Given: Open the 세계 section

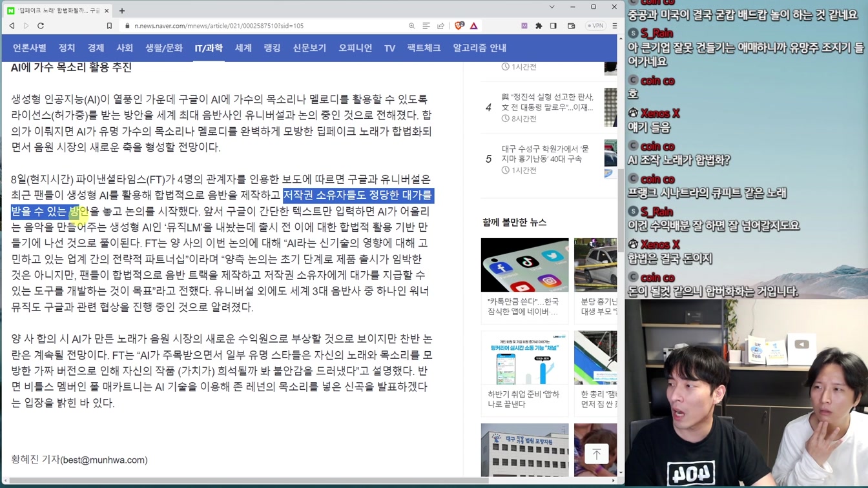Looking at the screenshot, I should tap(243, 48).
